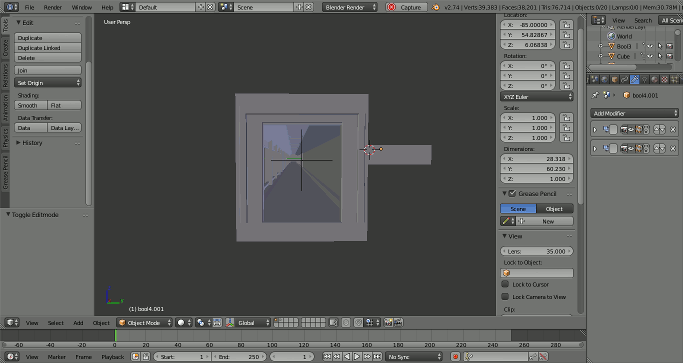Click the Duplicate button

[x=48, y=37]
